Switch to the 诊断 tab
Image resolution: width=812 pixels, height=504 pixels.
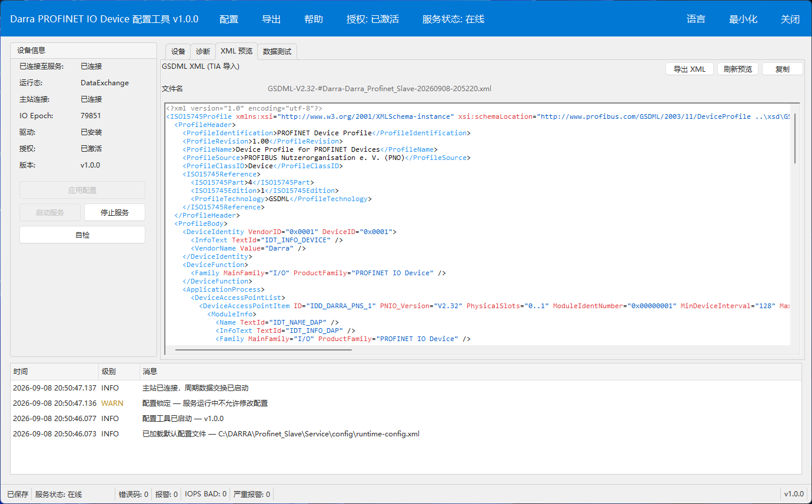click(203, 52)
